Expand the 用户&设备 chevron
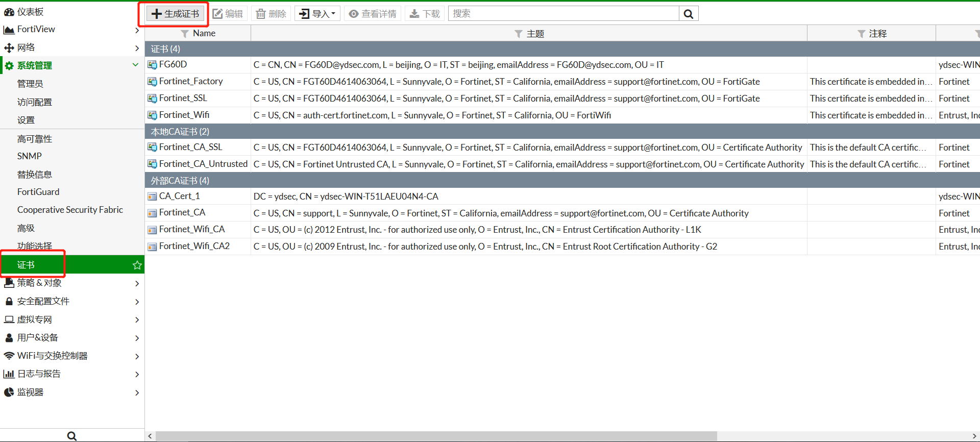The image size is (980, 442). tap(137, 338)
